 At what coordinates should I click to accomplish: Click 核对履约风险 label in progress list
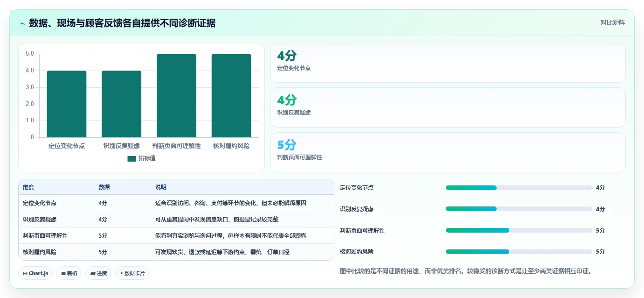pyautogui.click(x=357, y=252)
